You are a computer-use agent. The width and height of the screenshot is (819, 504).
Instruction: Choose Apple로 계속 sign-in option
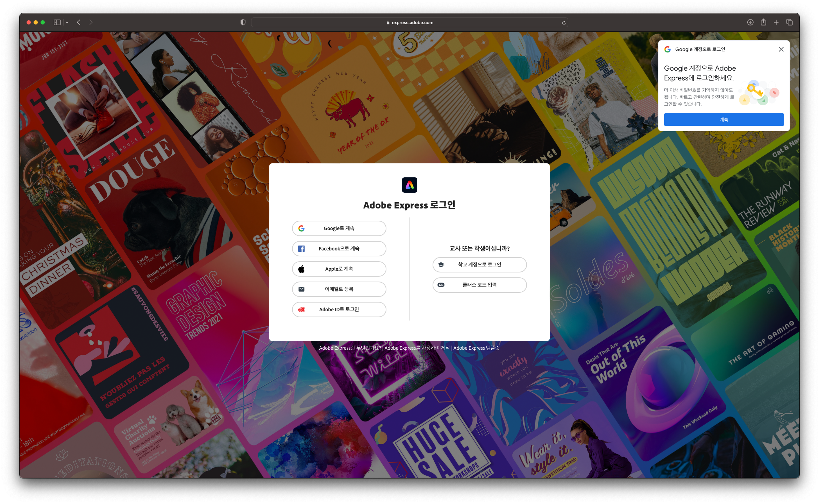point(339,269)
